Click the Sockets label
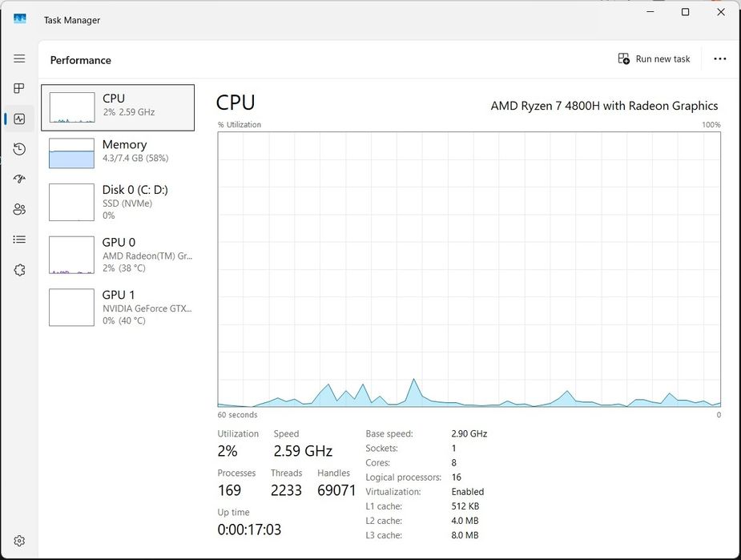 point(382,448)
